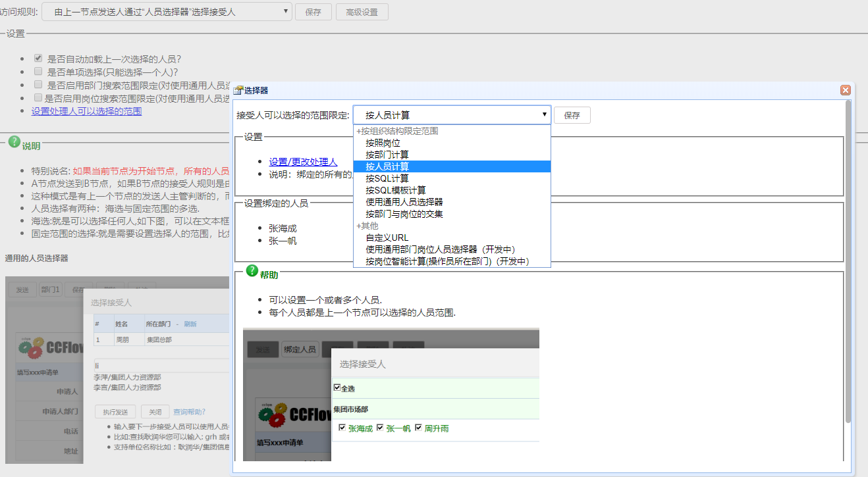Click the 选择器 dialog title icon

pos(238,90)
